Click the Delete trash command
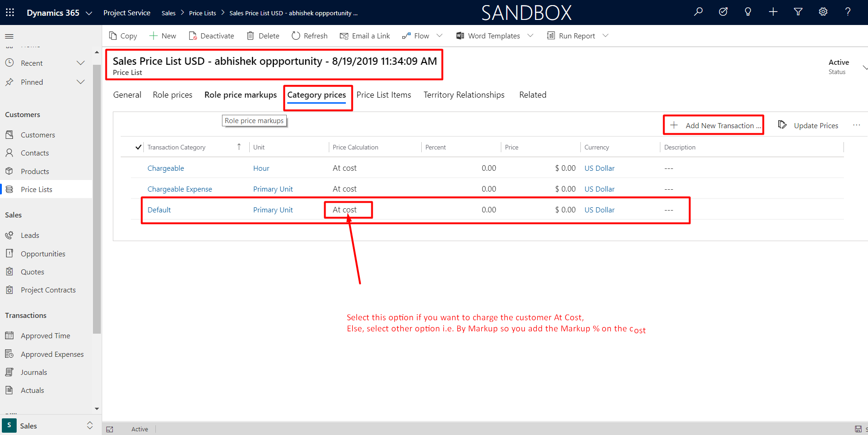Viewport: 868px width, 435px height. tap(263, 36)
